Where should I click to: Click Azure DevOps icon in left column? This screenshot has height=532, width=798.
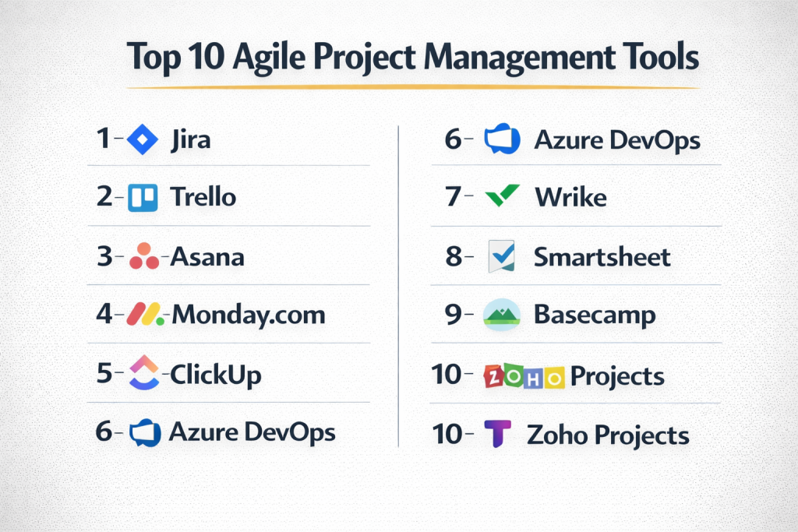coord(145,432)
